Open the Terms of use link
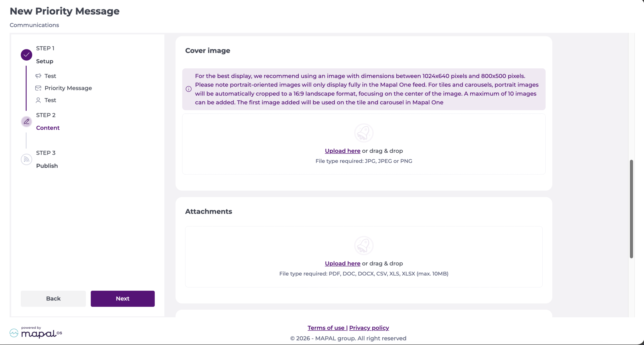 point(326,328)
